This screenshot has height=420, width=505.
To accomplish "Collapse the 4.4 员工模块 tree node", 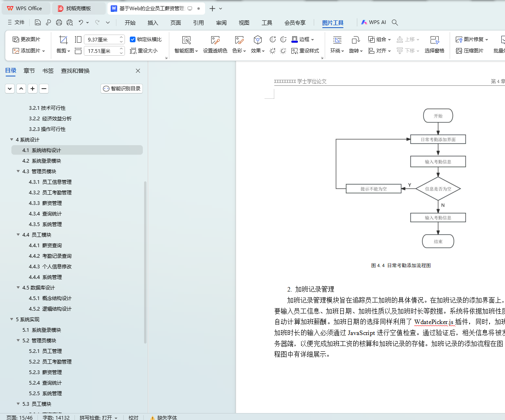I will 18,235.
